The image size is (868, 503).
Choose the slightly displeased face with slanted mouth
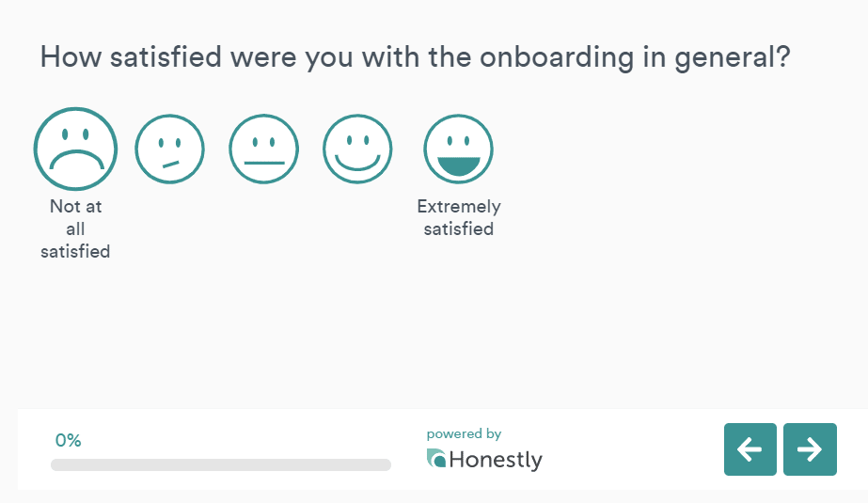click(x=169, y=149)
